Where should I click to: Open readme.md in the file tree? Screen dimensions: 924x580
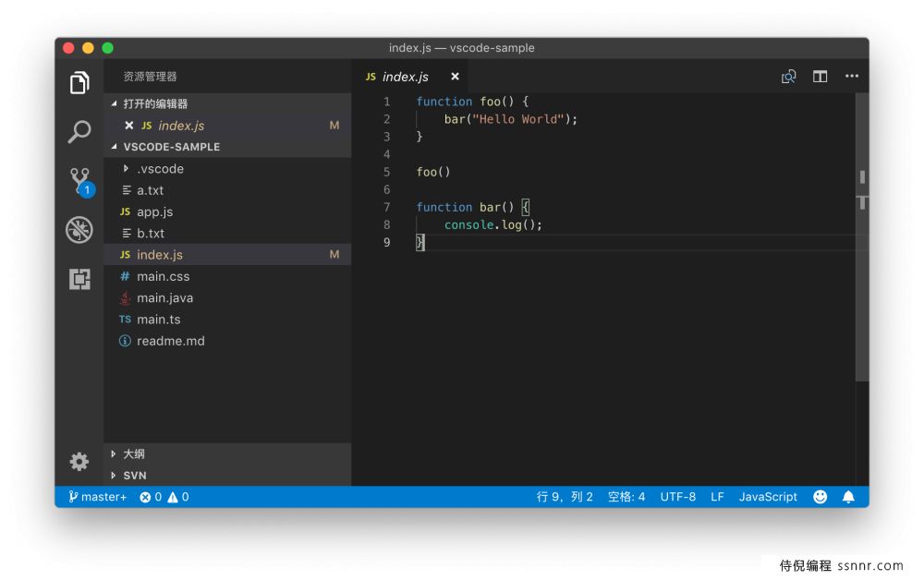coord(227,341)
